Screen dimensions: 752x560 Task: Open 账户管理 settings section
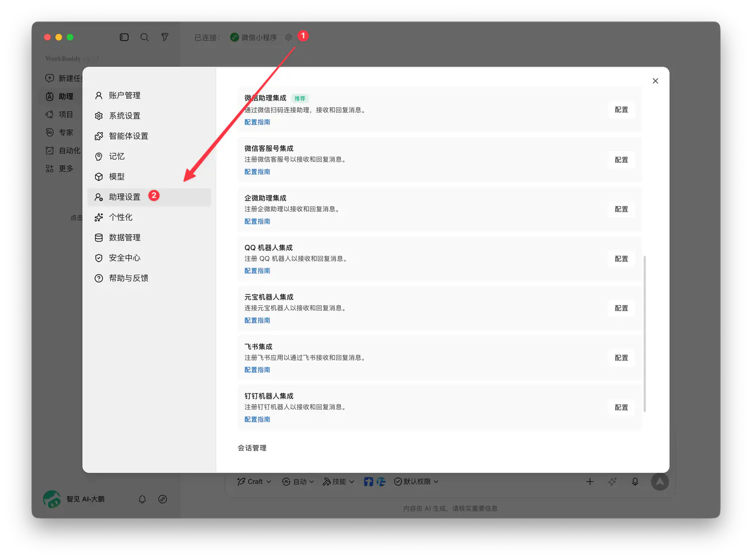coord(149,95)
